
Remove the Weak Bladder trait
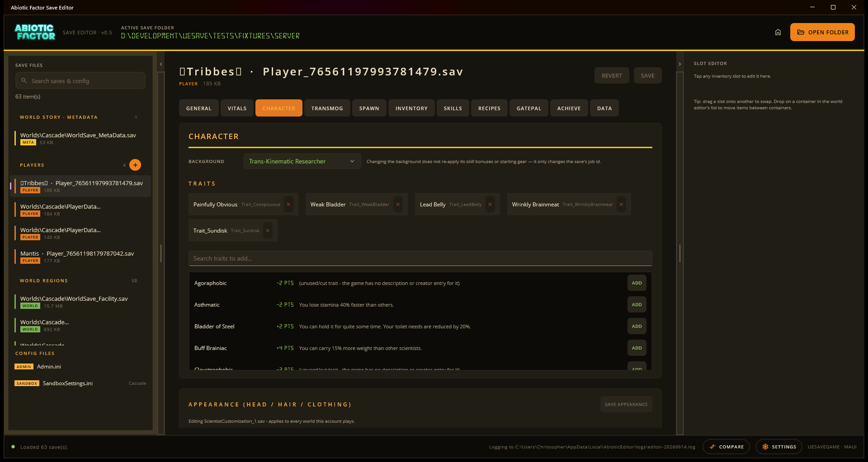pos(398,205)
